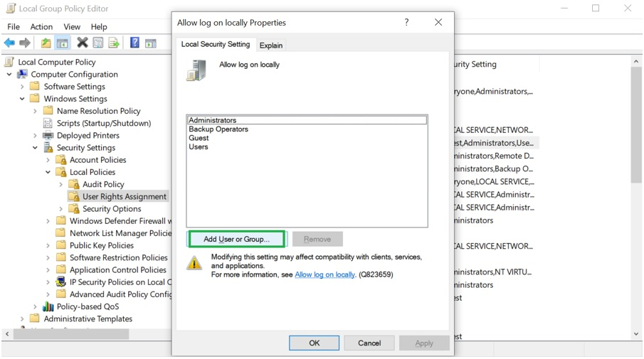Select Backup Operators in the list

(x=218, y=129)
